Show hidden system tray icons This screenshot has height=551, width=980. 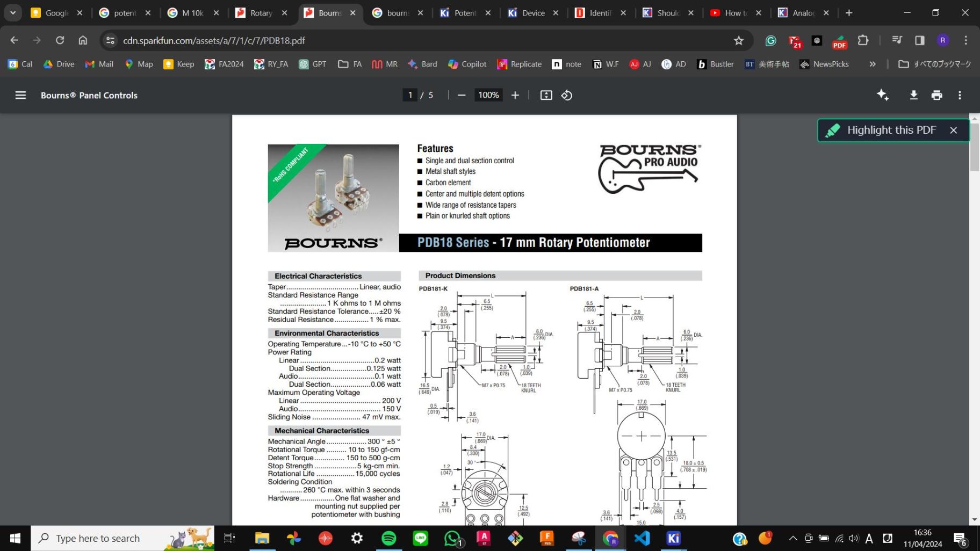coord(793,538)
